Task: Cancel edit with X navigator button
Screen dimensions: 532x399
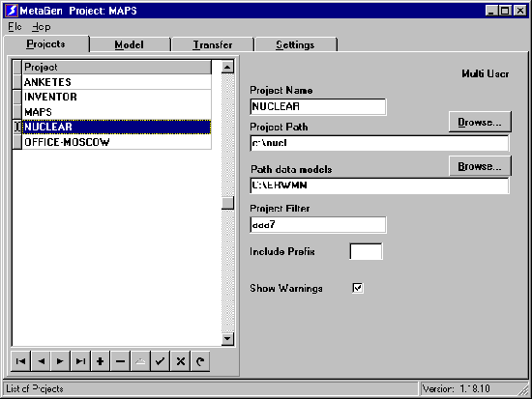Action: [180, 361]
